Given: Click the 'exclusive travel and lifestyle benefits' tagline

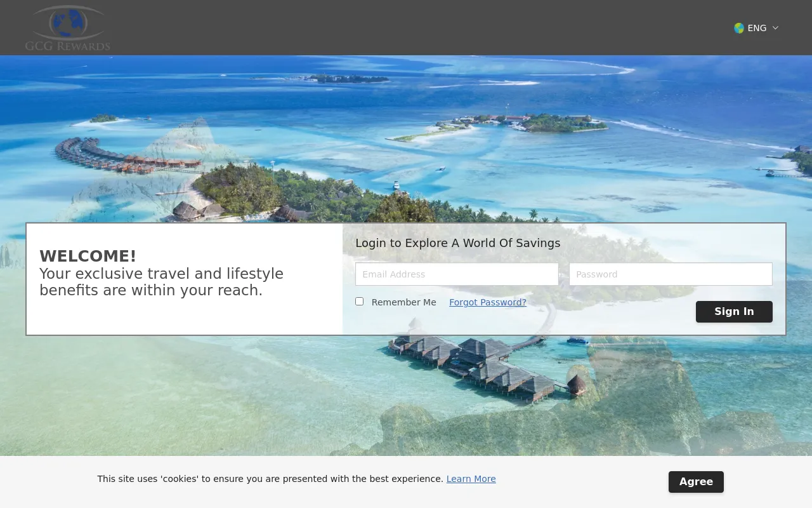Looking at the screenshot, I should tap(161, 282).
